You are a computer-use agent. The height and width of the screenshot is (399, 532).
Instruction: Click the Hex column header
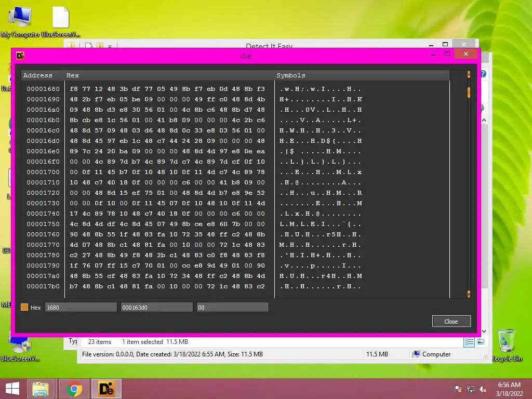click(x=73, y=75)
